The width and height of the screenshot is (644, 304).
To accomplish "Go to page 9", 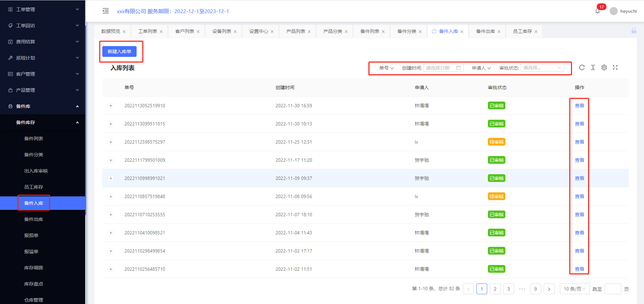I will tap(536, 289).
